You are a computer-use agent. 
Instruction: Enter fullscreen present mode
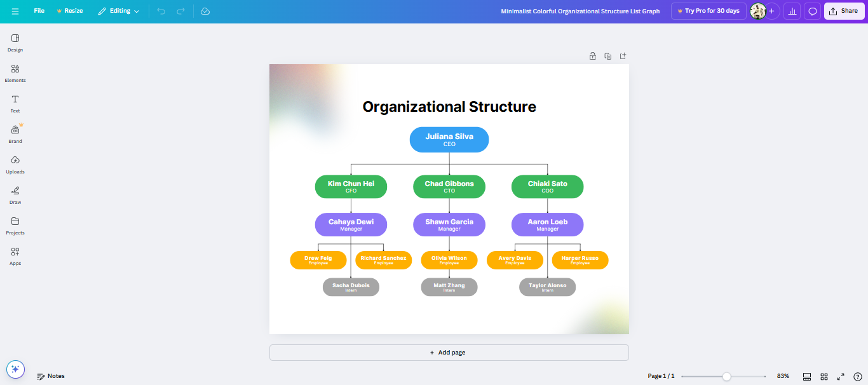click(841, 376)
